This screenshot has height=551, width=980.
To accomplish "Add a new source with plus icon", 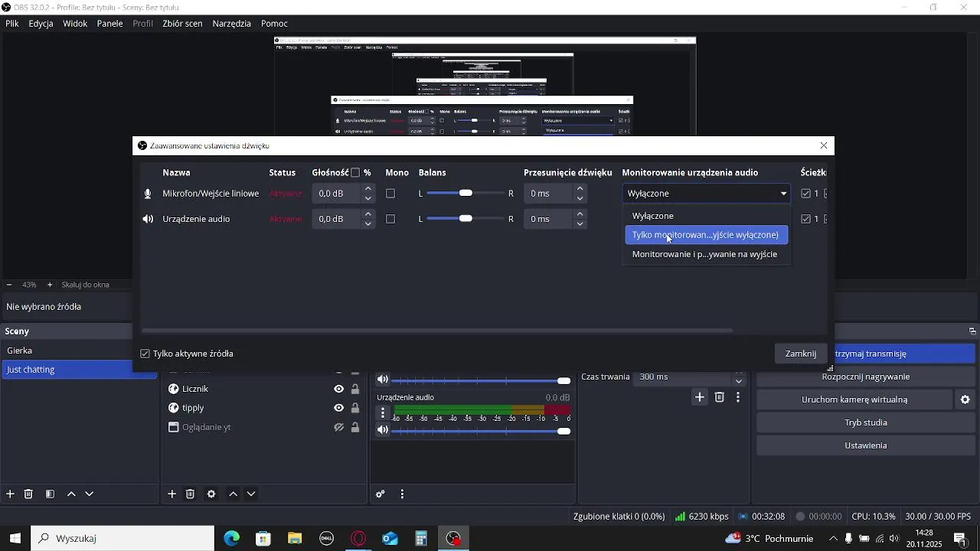I will [x=172, y=494].
